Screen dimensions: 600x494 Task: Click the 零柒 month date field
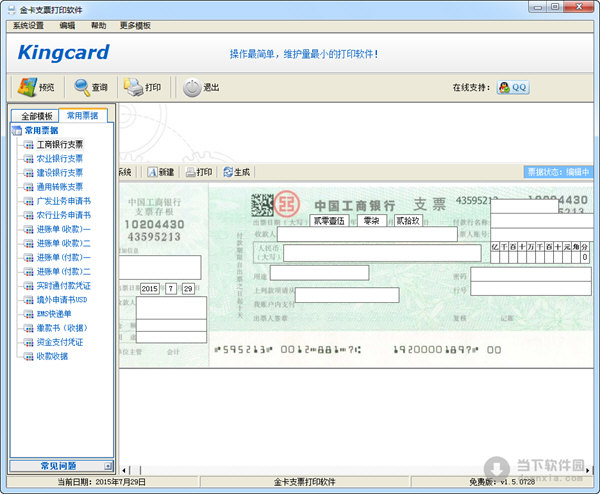point(372,221)
